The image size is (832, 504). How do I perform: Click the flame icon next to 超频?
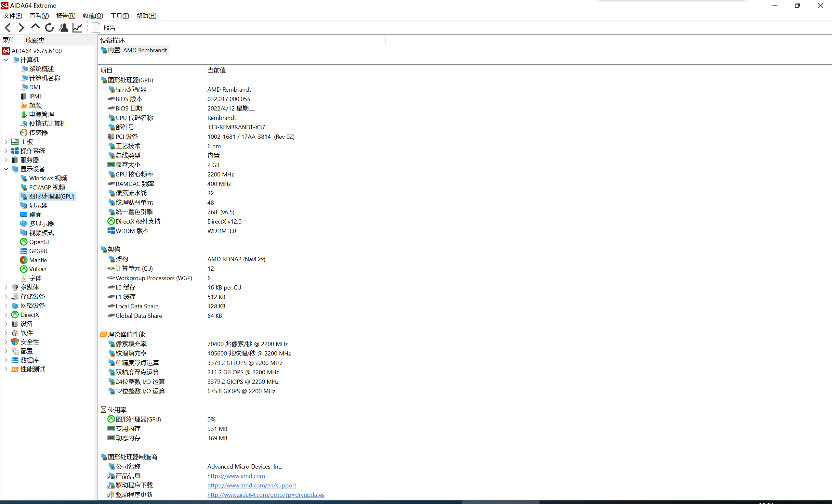[24, 105]
